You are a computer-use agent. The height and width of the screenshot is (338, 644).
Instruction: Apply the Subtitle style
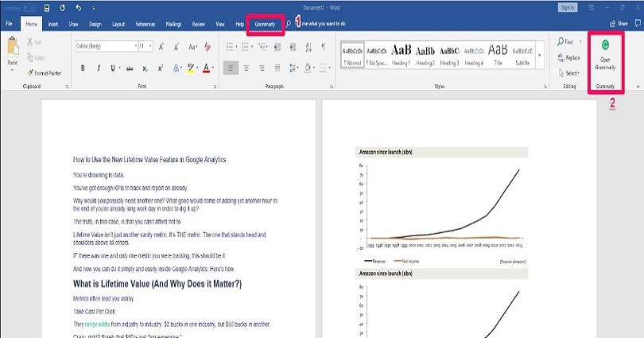pyautogui.click(x=522, y=55)
